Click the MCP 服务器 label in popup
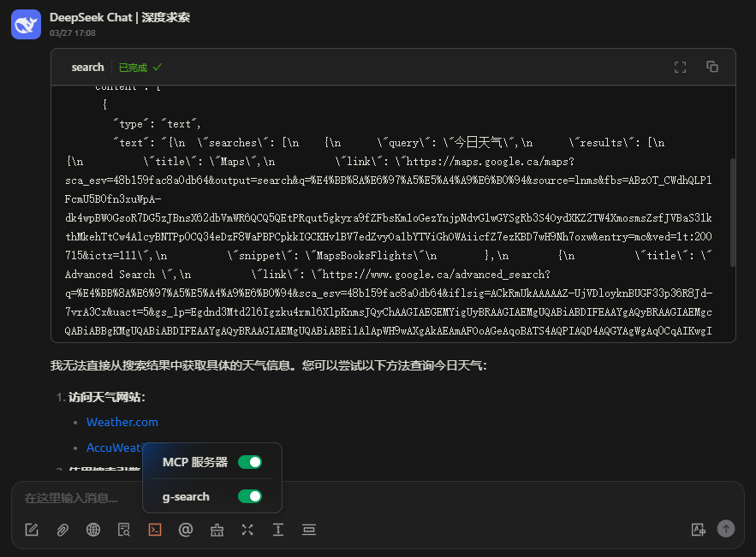Viewport: 756px width, 557px height. [195, 462]
